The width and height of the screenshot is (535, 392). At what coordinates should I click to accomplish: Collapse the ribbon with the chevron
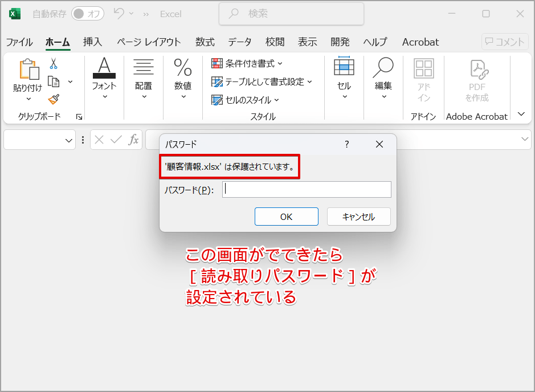click(521, 114)
